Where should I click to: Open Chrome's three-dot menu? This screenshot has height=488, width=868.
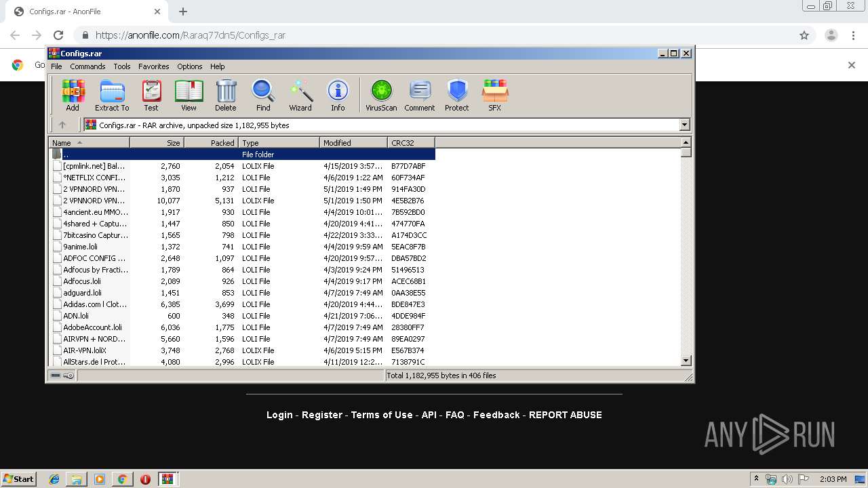click(854, 35)
